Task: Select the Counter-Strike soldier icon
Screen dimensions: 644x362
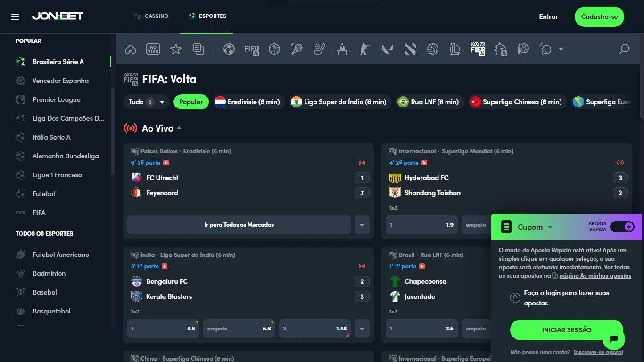Action: pyautogui.click(x=365, y=49)
